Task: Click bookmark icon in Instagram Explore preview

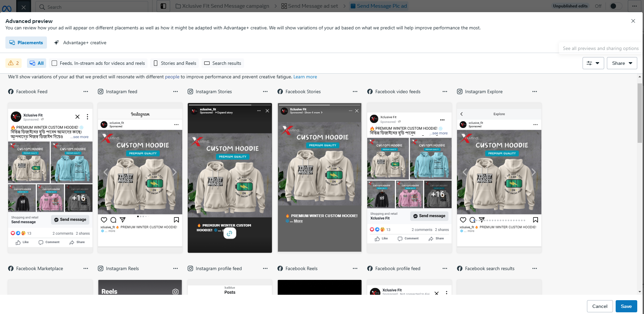Action: click(x=535, y=220)
